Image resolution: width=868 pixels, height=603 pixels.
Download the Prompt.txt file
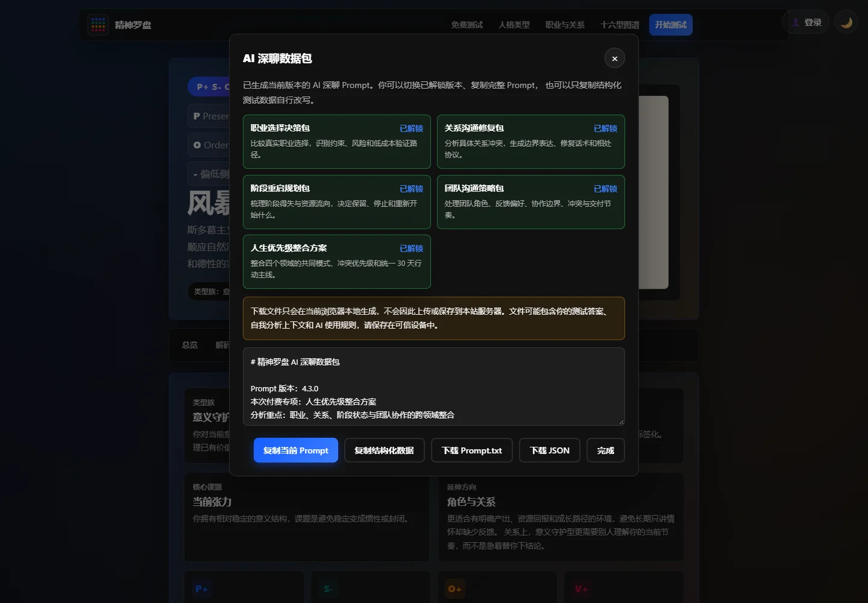pyautogui.click(x=472, y=450)
